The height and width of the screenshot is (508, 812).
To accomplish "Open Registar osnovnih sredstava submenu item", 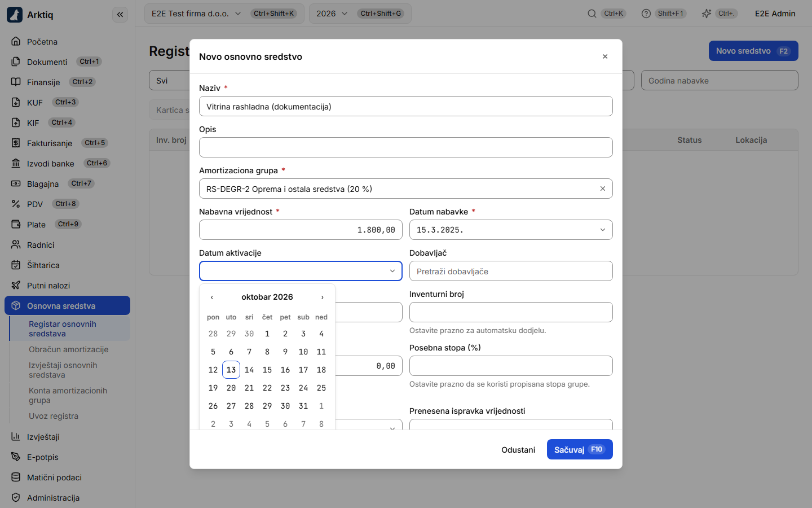I will point(70,329).
